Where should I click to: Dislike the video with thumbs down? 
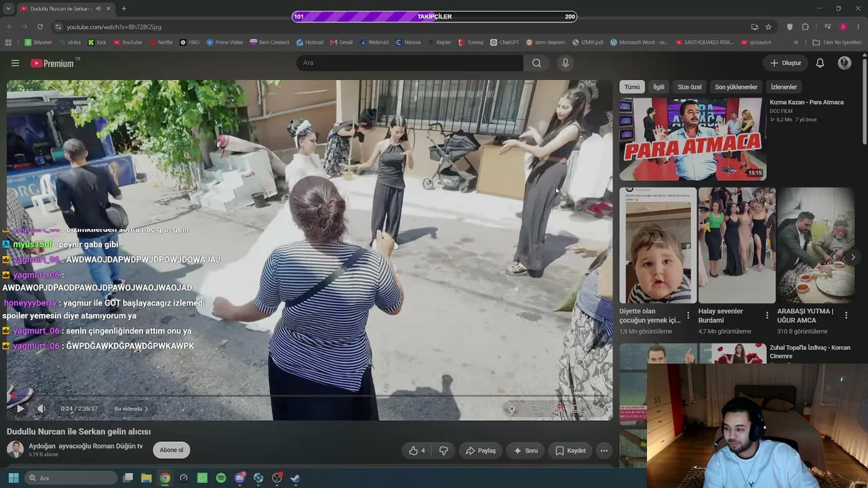click(x=443, y=451)
